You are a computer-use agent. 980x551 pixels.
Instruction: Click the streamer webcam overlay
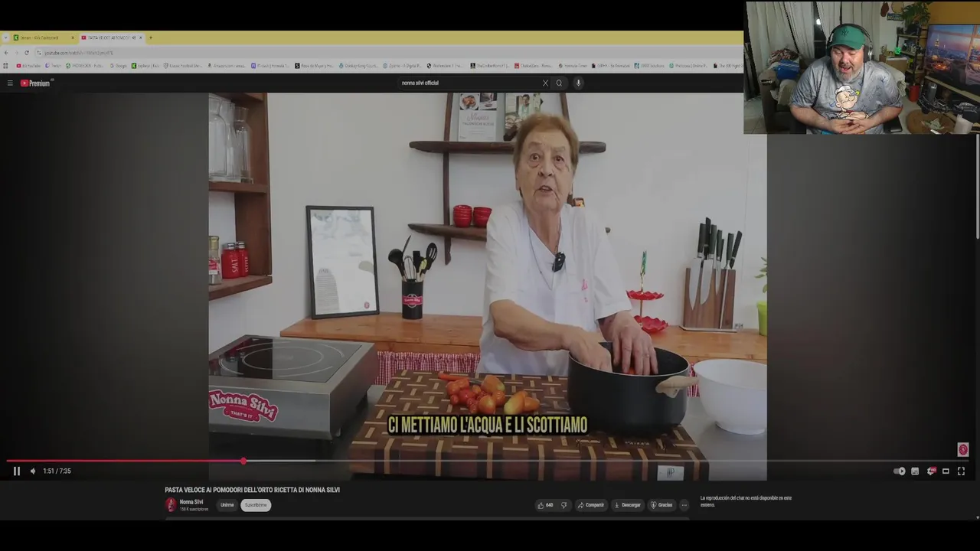tap(861, 67)
